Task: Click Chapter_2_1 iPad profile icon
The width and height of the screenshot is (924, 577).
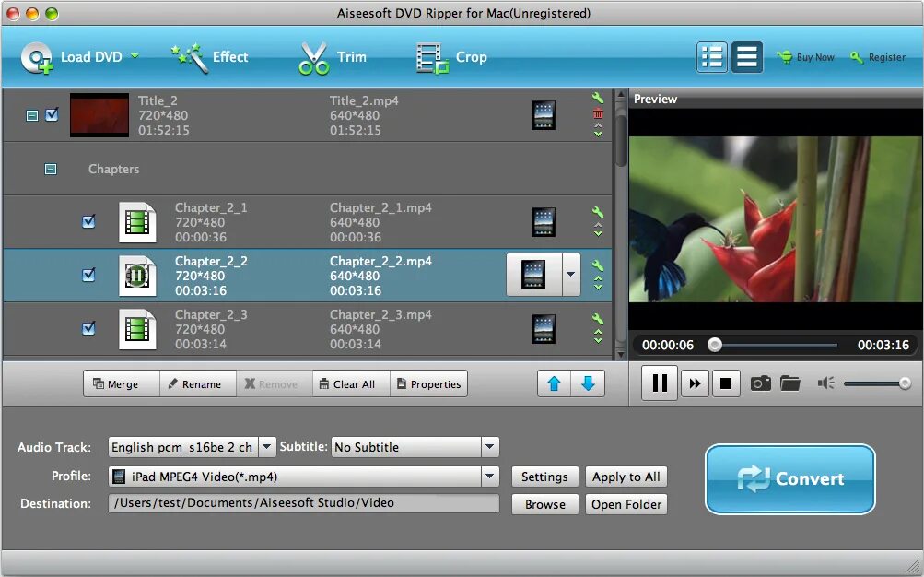Action: point(544,222)
